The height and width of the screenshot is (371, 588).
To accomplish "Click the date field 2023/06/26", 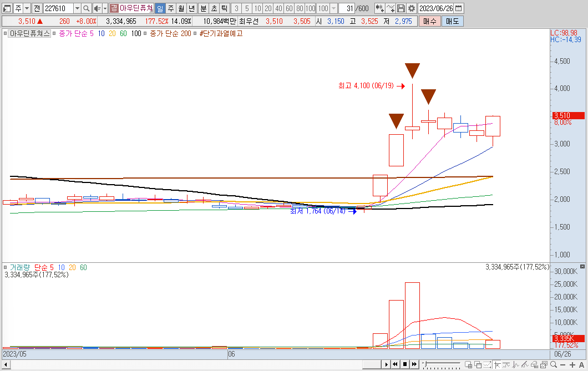I will point(436,8).
